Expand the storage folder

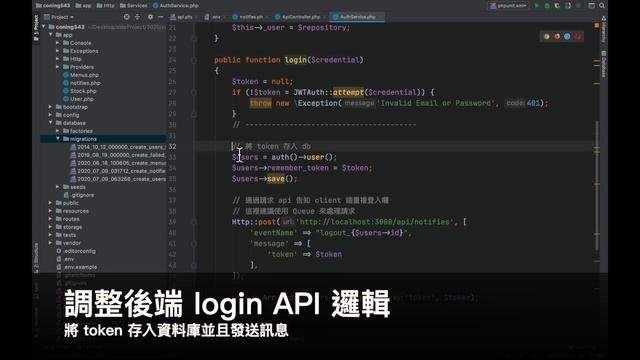click(x=51, y=227)
